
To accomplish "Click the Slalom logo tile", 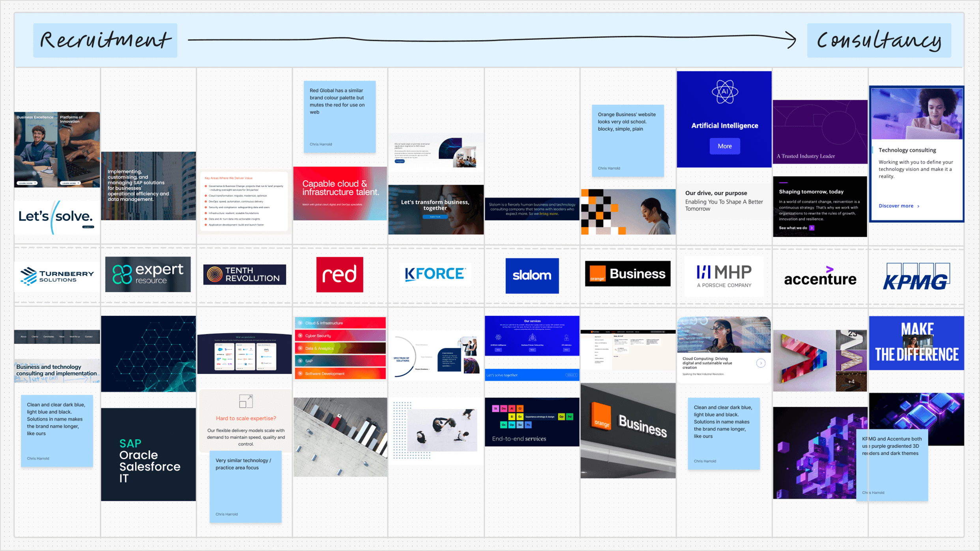I will tap(532, 275).
